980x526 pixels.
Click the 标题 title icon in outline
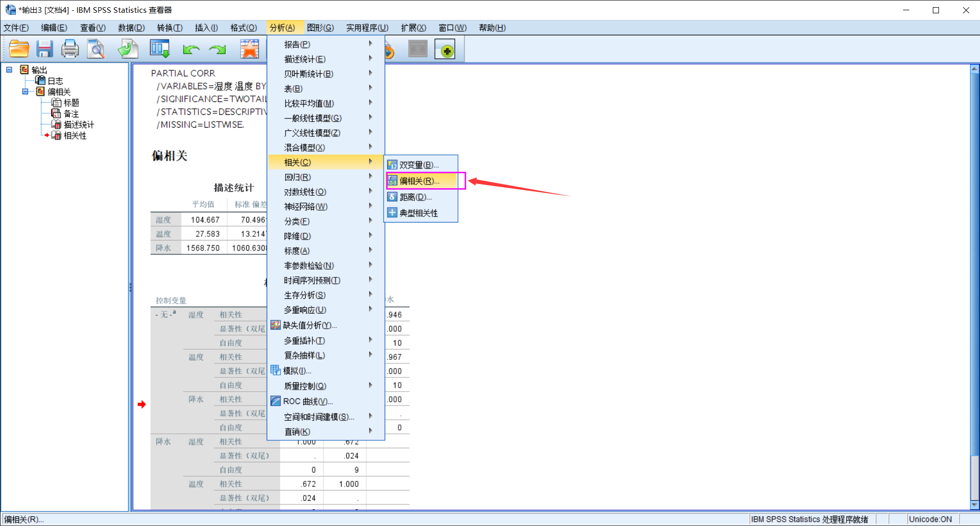56,103
